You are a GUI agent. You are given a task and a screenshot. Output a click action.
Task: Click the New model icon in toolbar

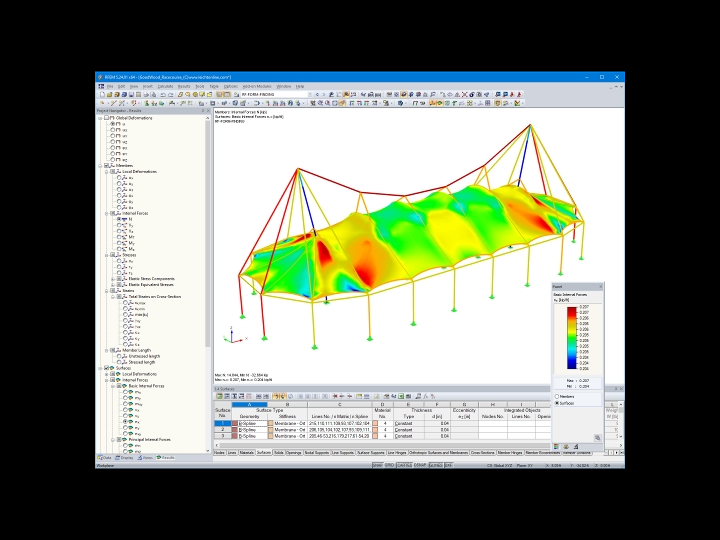point(102,95)
